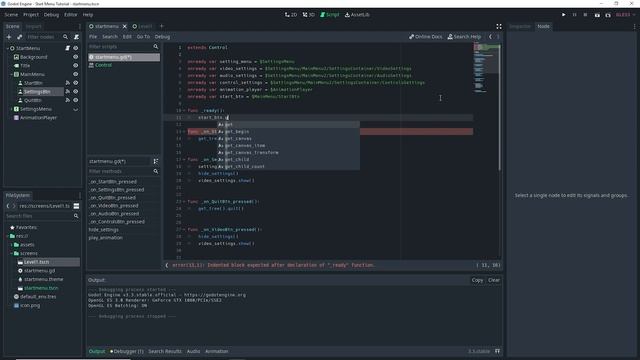Open the Editor menu
This screenshot has width=640, height=360.
[70, 15]
